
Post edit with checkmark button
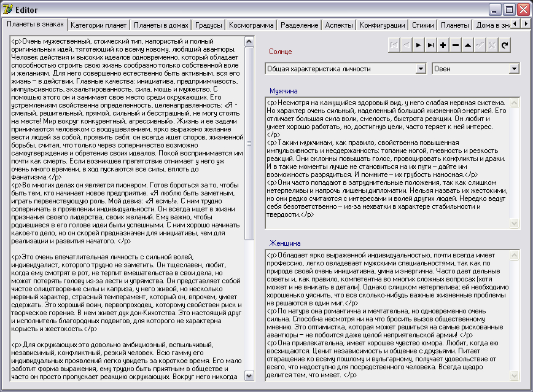pyautogui.click(x=480, y=45)
